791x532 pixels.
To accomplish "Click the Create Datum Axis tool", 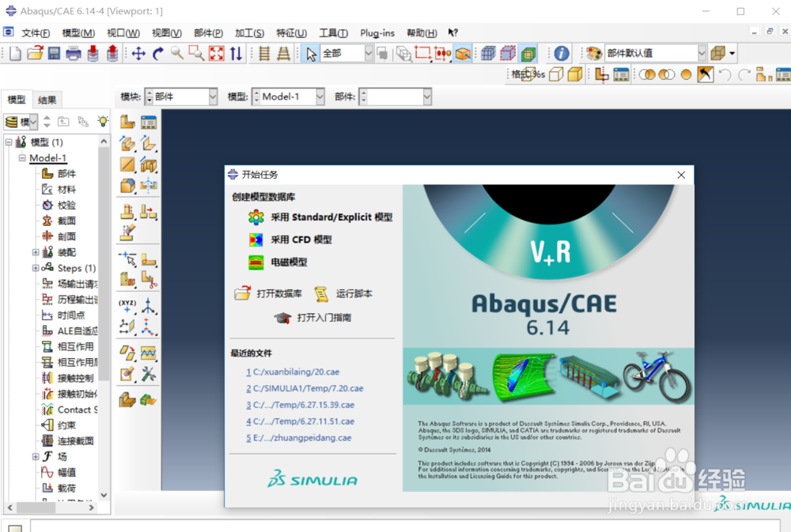I will (149, 306).
